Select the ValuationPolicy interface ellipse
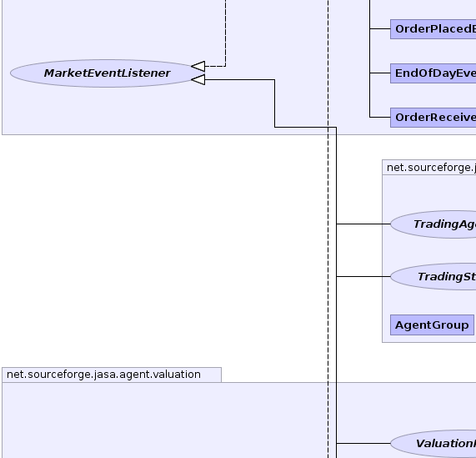This screenshot has width=476, height=458. click(x=433, y=444)
